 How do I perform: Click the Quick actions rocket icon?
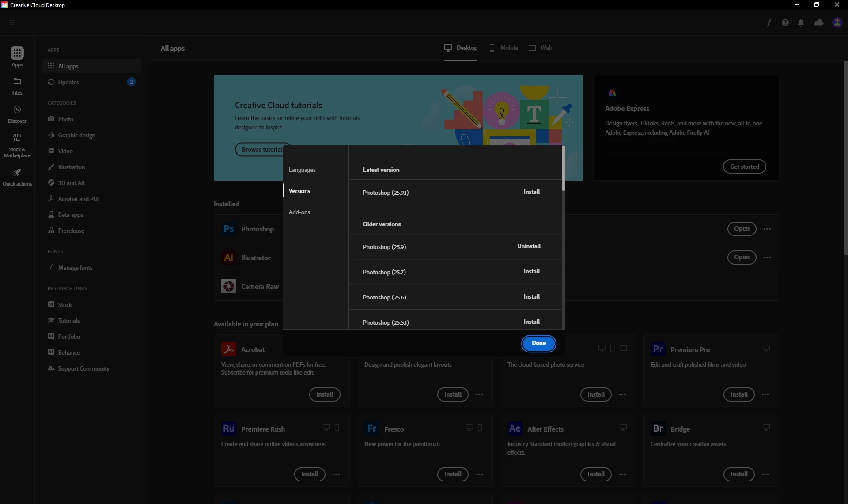click(x=17, y=173)
